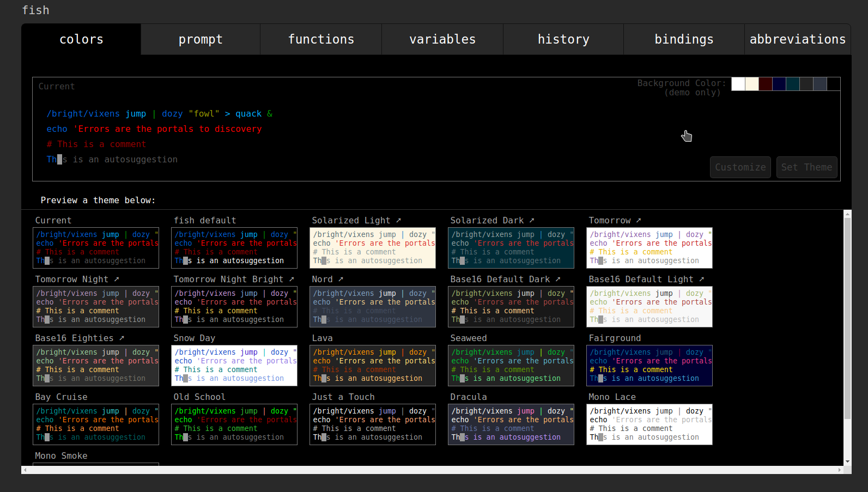
Task: Preview the Snow Day theme
Action: pyautogui.click(x=234, y=366)
